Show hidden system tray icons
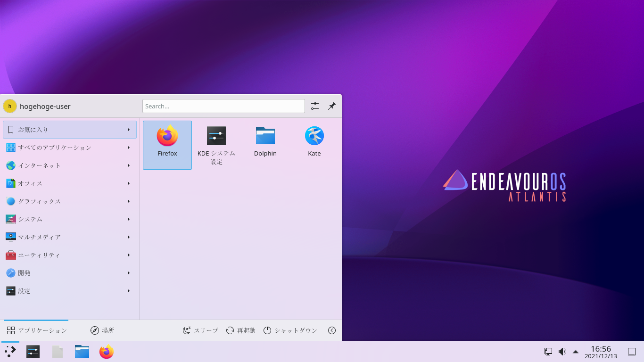This screenshot has width=644, height=362. point(576,352)
